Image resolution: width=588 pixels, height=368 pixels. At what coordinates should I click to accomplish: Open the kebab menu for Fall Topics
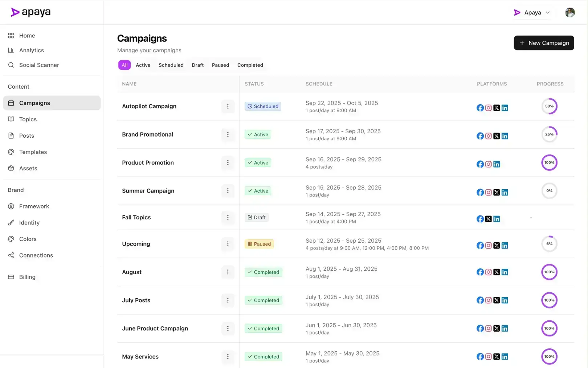click(228, 218)
